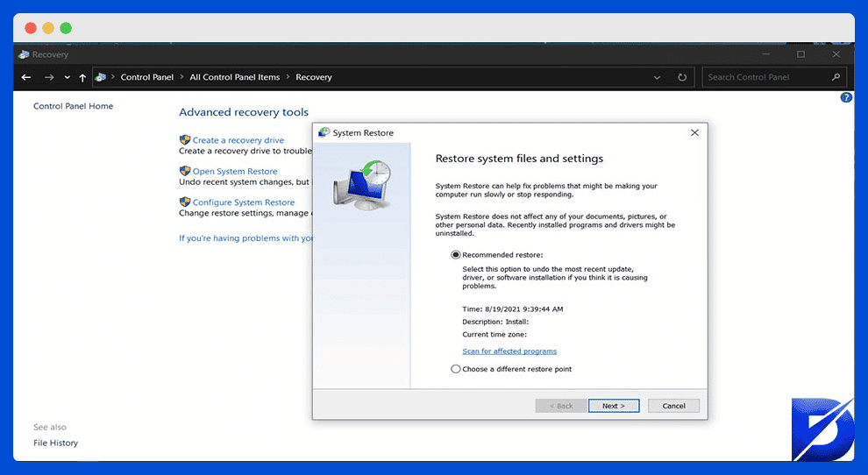868x475 pixels.
Task: Select the Recommended restore radio button
Action: (x=456, y=255)
